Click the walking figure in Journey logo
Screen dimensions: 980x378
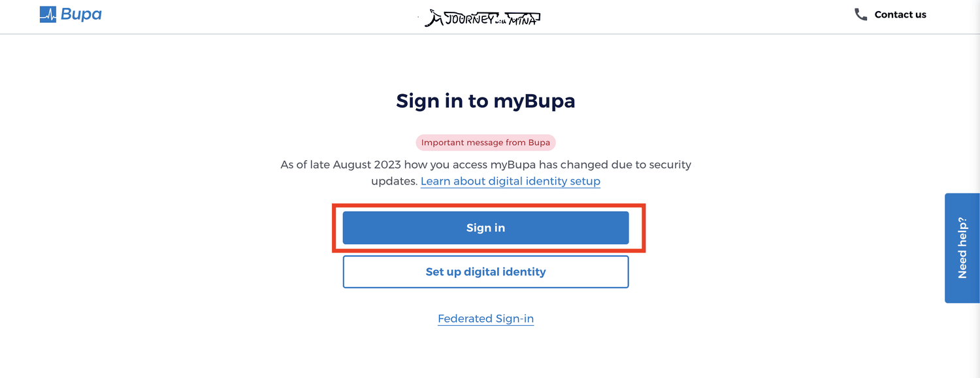[x=433, y=19]
